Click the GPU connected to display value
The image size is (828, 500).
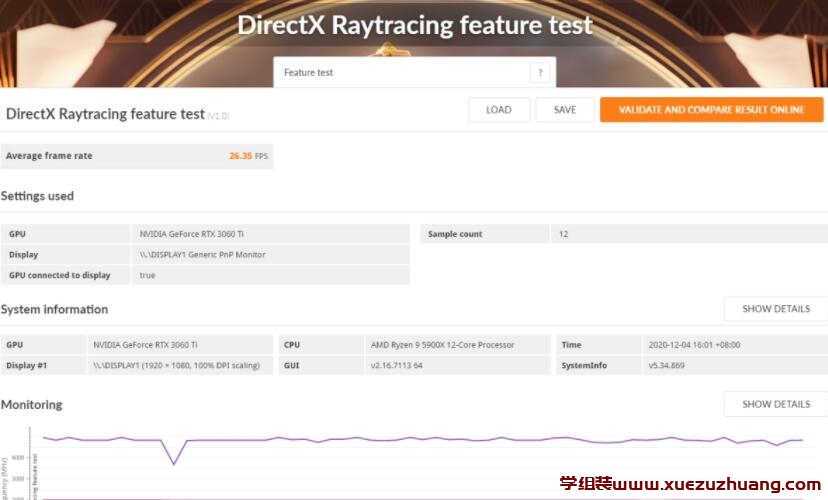(148, 275)
